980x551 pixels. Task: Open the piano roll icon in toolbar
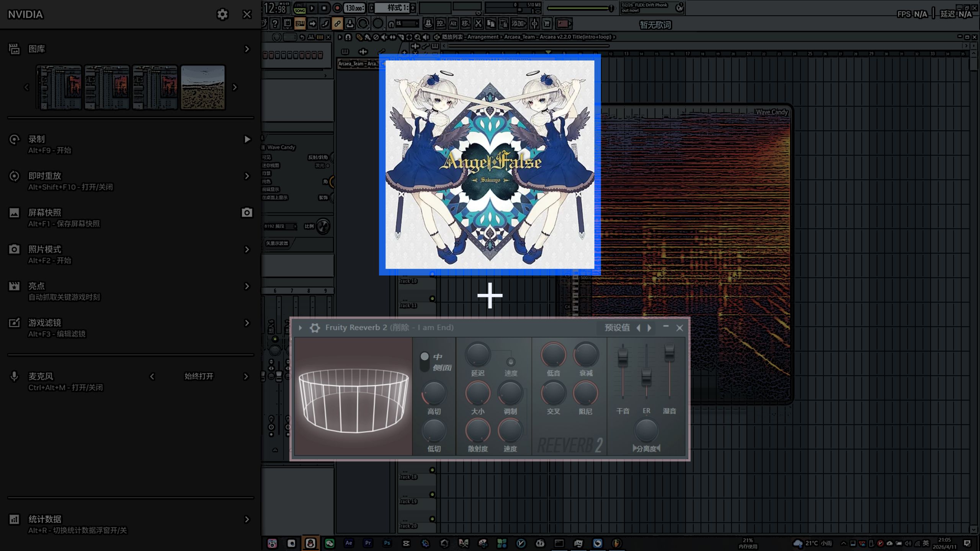tap(300, 24)
